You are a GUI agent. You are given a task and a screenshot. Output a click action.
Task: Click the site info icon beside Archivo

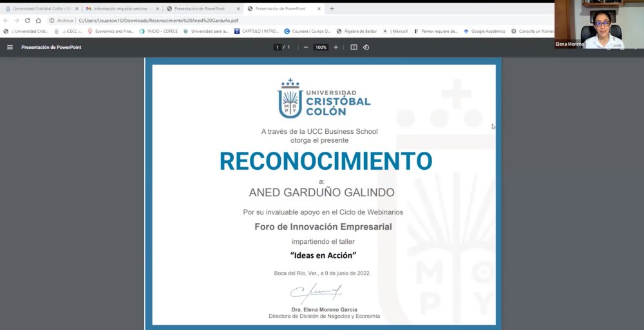pyautogui.click(x=52, y=21)
